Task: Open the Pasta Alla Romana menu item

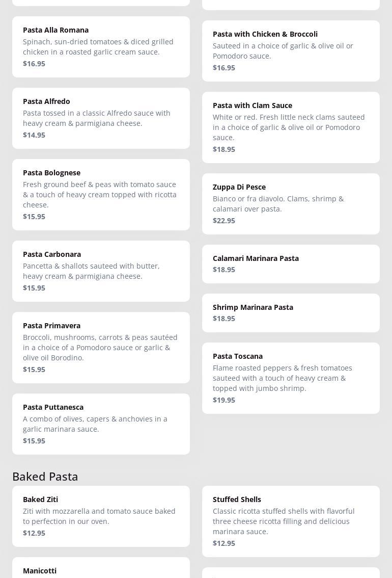Action: 101,46
